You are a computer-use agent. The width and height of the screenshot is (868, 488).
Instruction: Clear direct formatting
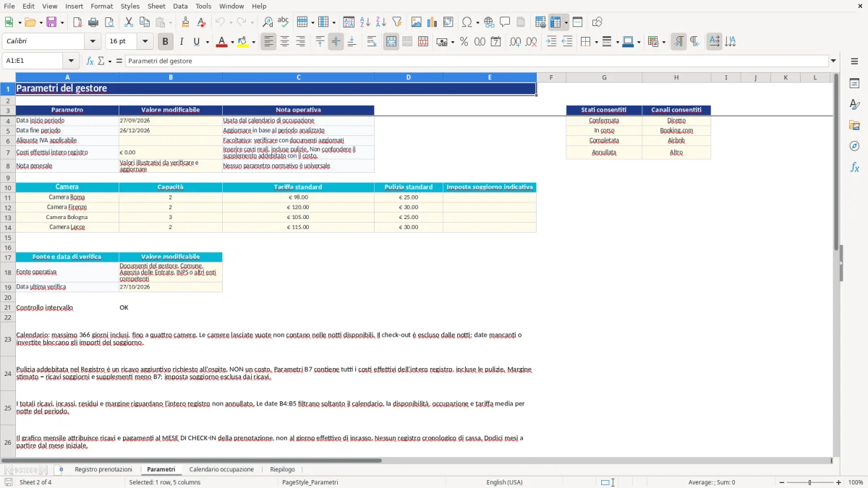click(x=201, y=22)
